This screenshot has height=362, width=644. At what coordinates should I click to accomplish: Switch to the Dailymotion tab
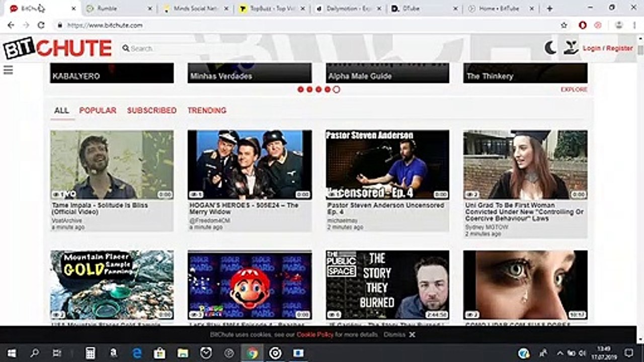point(349,9)
